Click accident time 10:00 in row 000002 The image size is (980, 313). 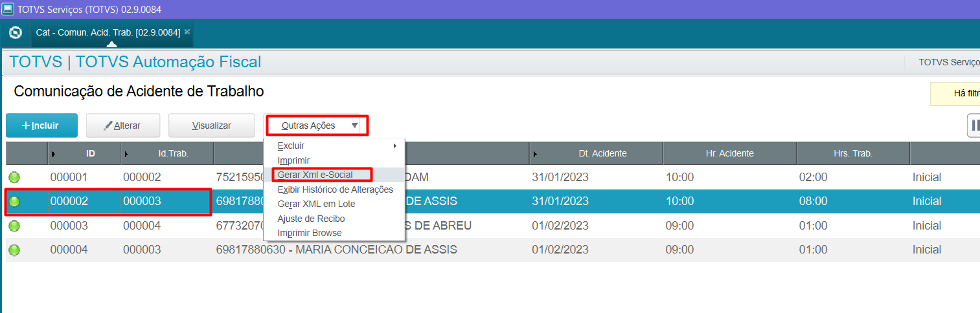coord(679,202)
